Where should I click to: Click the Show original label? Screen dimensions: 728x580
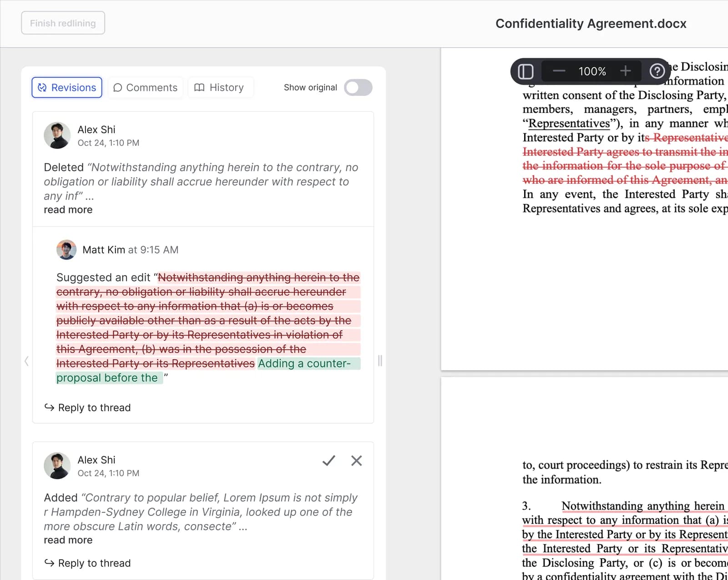(x=310, y=87)
